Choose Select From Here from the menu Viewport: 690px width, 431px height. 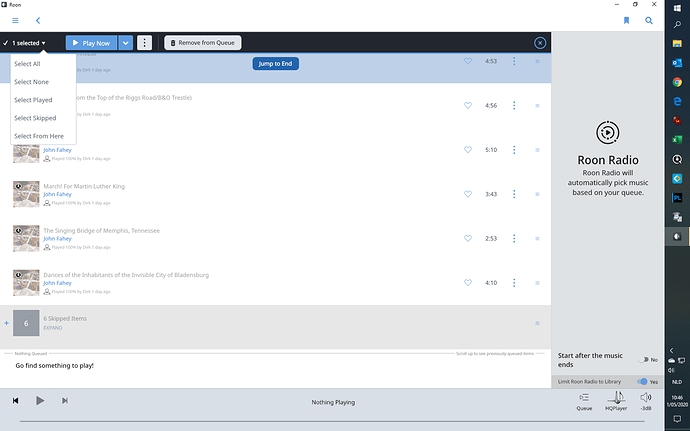click(39, 136)
